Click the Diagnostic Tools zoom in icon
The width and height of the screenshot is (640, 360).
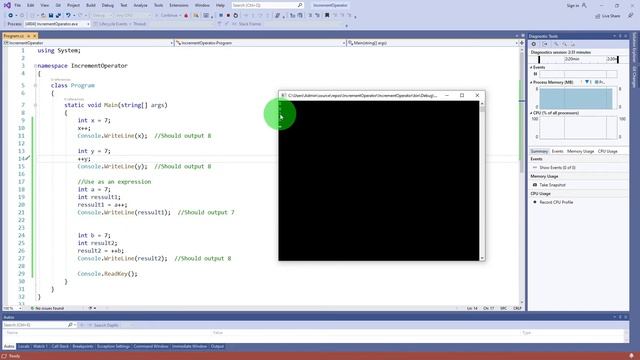point(556,44)
